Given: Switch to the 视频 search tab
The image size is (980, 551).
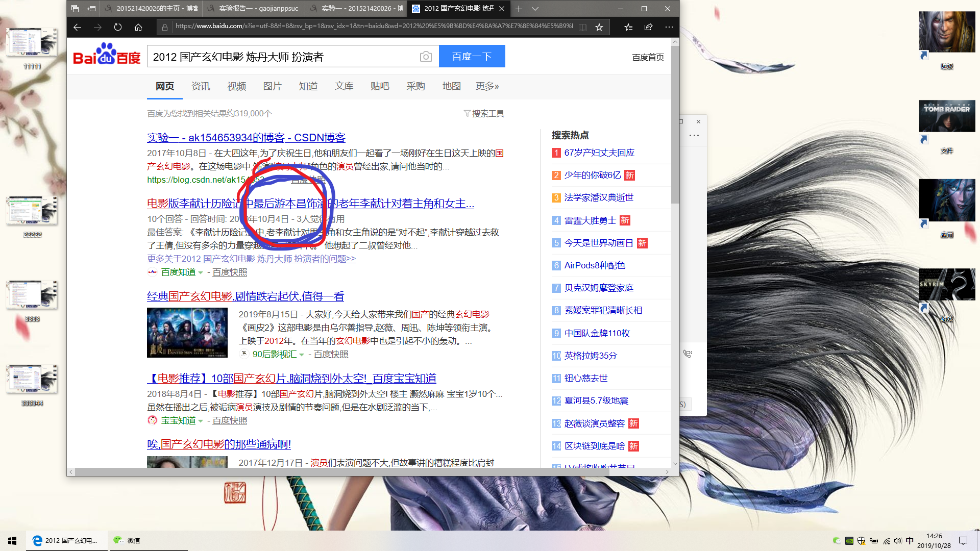Looking at the screenshot, I should click(236, 86).
